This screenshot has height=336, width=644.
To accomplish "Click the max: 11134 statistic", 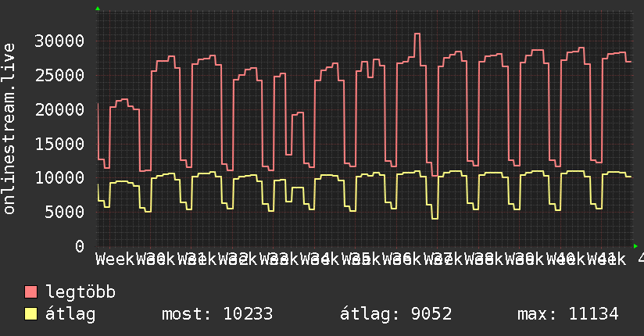I will point(568,314).
